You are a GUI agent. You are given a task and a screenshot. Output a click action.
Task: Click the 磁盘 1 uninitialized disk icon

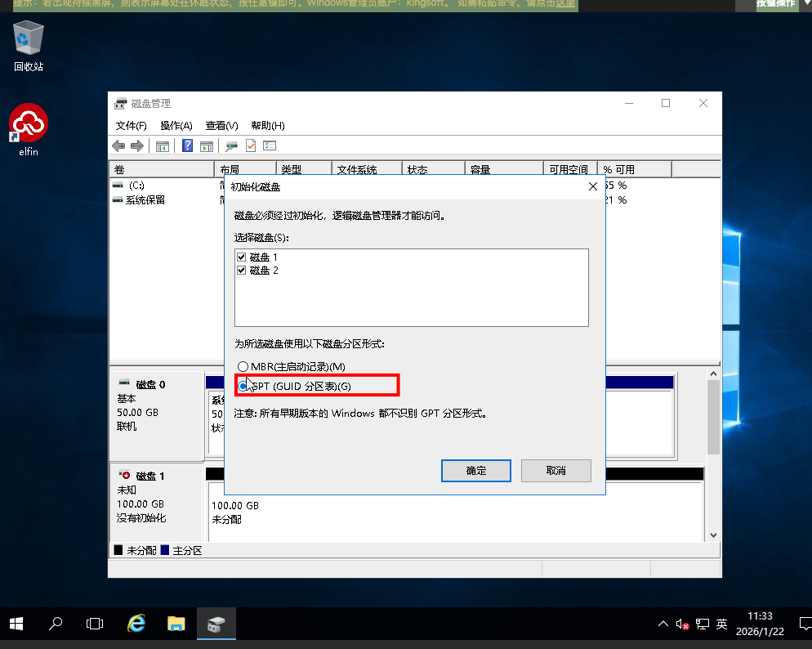coord(124,474)
